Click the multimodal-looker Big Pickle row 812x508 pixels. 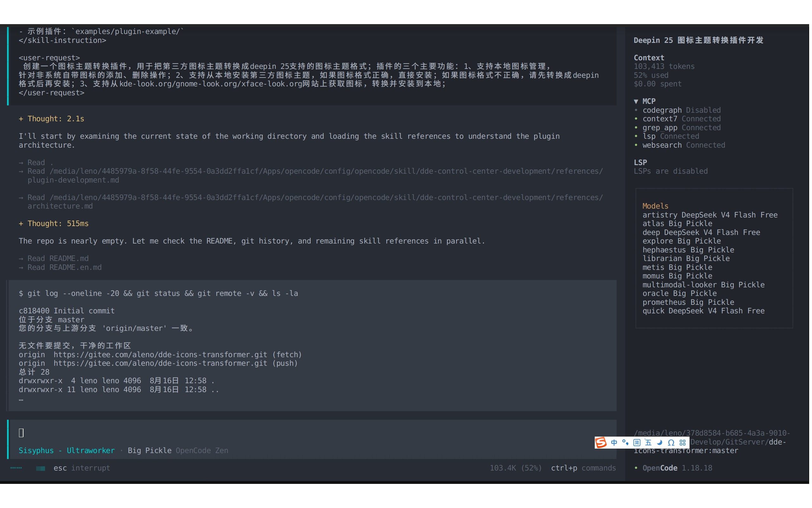pyautogui.click(x=703, y=285)
